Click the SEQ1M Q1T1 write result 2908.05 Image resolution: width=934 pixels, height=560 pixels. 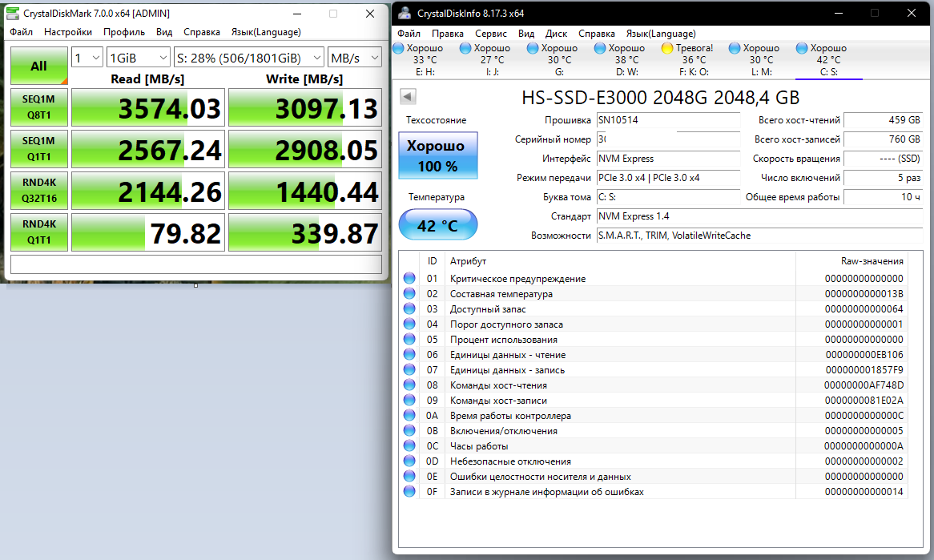(x=305, y=150)
